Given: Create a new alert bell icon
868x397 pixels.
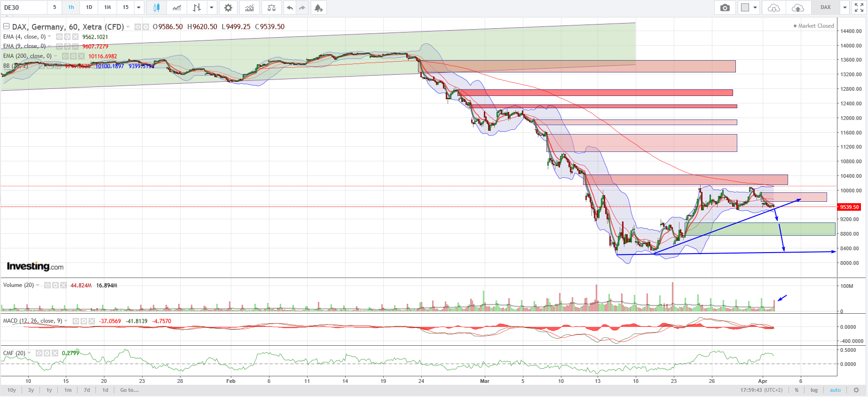Looking at the screenshot, I should 319,8.
